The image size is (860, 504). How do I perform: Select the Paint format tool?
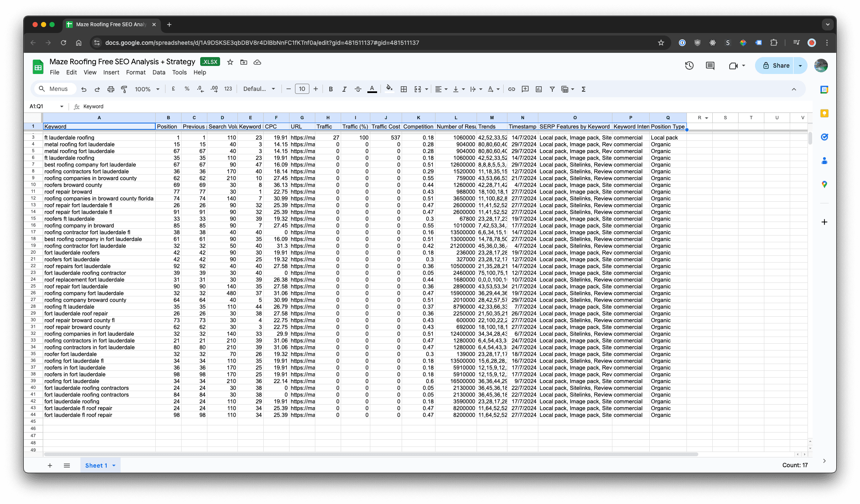124,89
